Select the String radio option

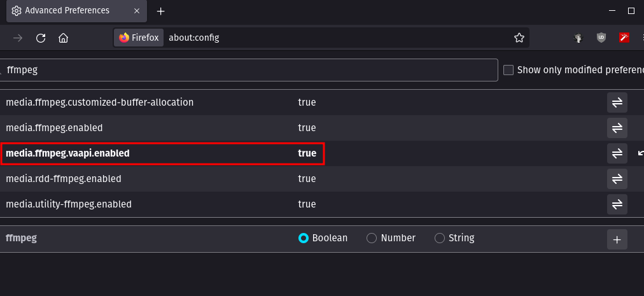click(439, 238)
